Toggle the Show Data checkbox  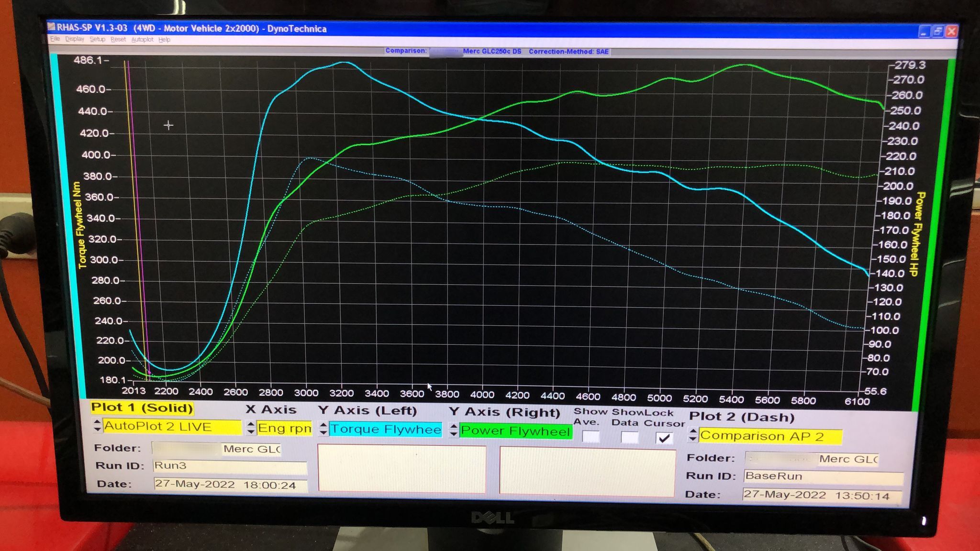click(629, 437)
